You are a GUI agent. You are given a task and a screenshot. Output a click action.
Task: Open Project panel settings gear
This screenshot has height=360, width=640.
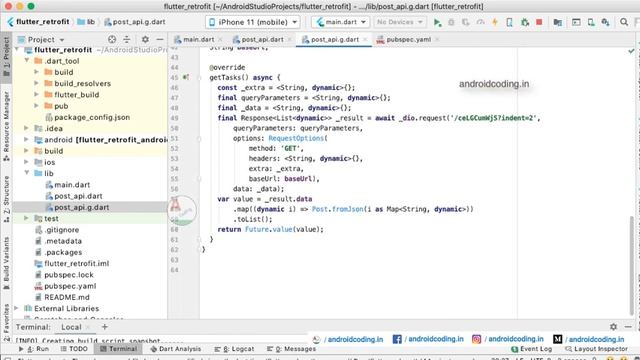click(x=145, y=39)
